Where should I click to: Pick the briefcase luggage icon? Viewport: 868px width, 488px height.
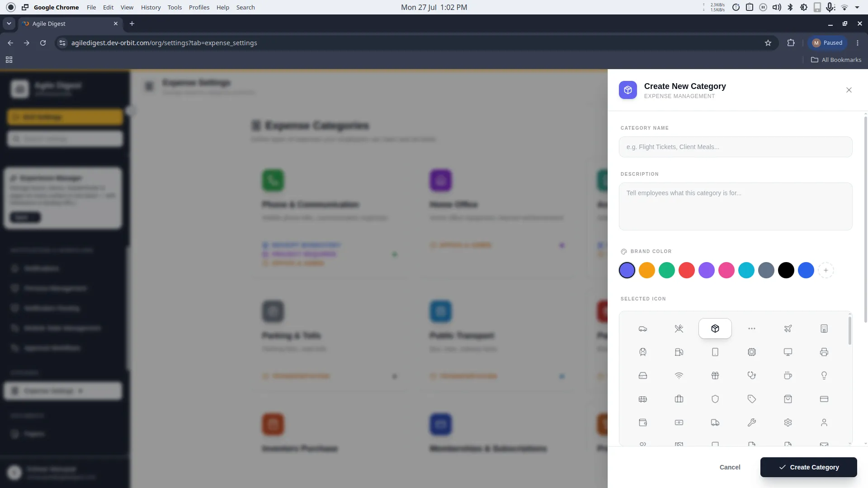(x=679, y=399)
